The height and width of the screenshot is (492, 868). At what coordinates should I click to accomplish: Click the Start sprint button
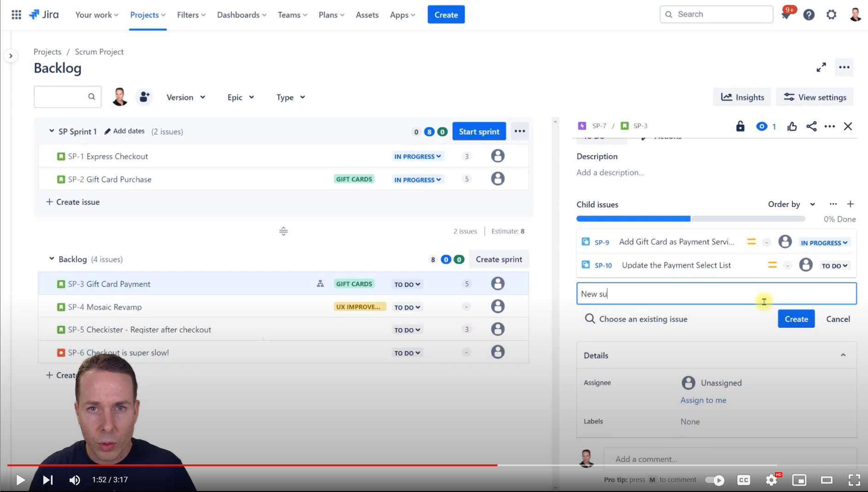coord(479,131)
